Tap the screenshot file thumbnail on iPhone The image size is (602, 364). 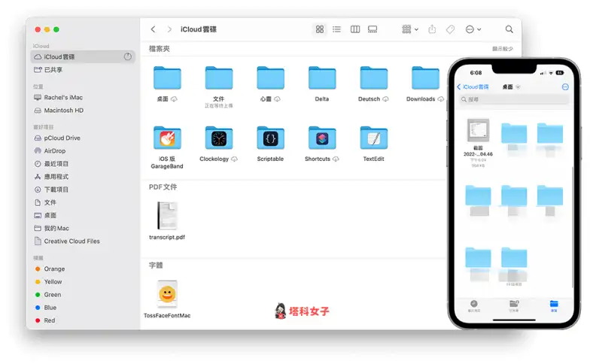coord(478,130)
